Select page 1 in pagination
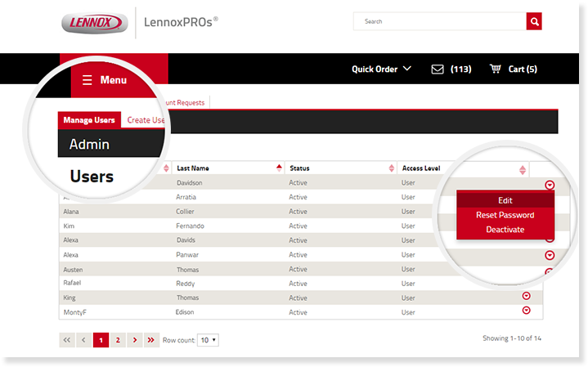Viewport: 588px width, 367px height. (x=101, y=340)
